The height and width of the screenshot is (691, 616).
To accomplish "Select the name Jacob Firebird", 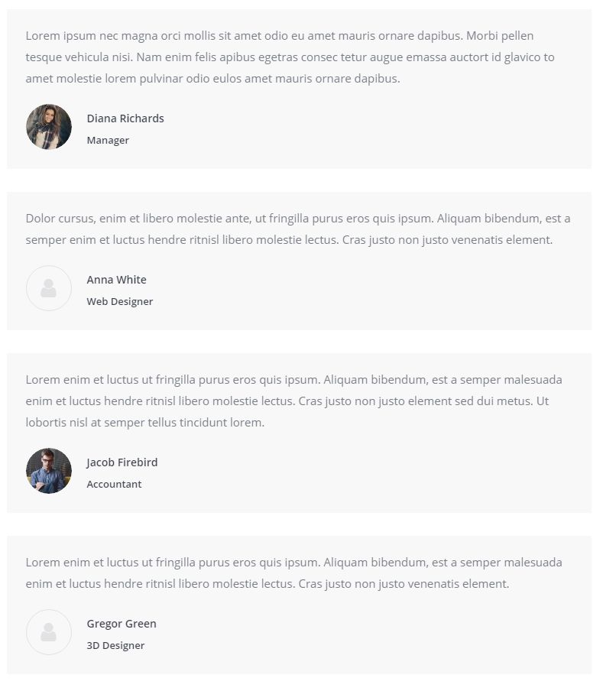I will [x=122, y=462].
